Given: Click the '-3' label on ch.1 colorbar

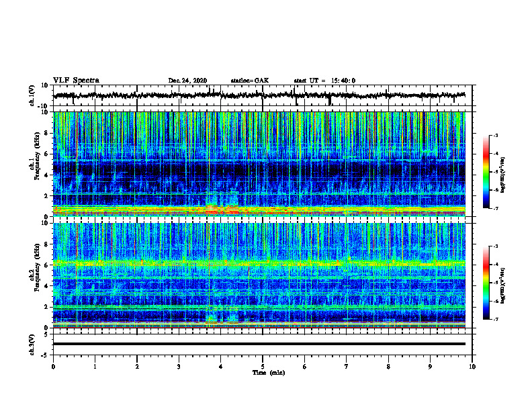Looking at the screenshot, I should point(495,135).
